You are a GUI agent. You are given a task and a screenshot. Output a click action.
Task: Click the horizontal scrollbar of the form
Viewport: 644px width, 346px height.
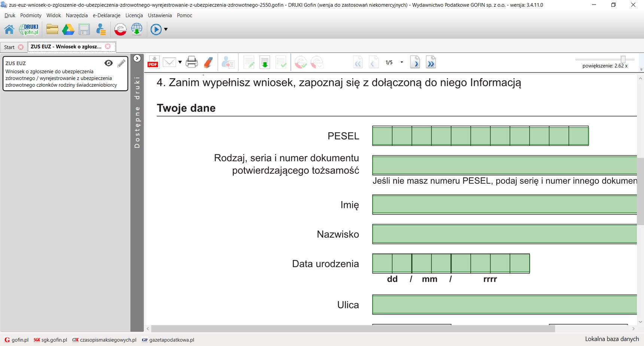point(353,329)
